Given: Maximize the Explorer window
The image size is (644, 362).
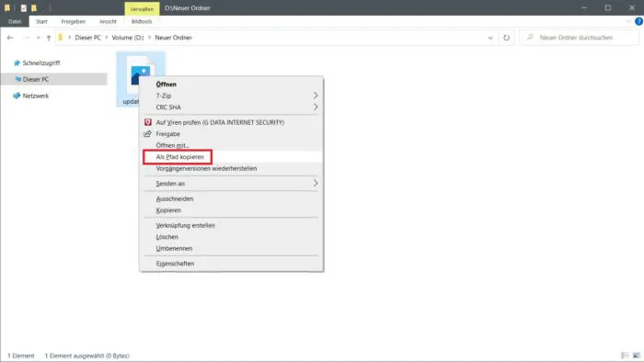Looking at the screenshot, I should tap(608, 7).
